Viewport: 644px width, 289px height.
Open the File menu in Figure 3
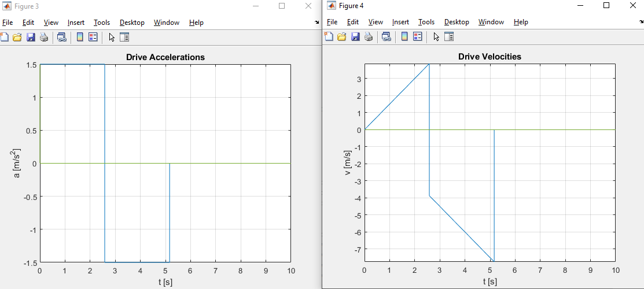tap(7, 23)
